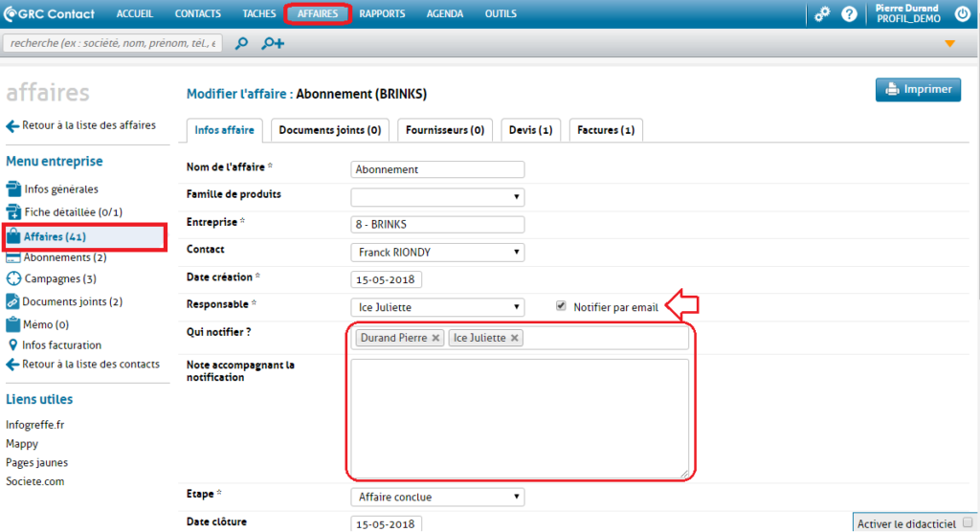Viewport: 980px width, 532px height.
Task: Open the help question mark icon
Action: [x=849, y=14]
